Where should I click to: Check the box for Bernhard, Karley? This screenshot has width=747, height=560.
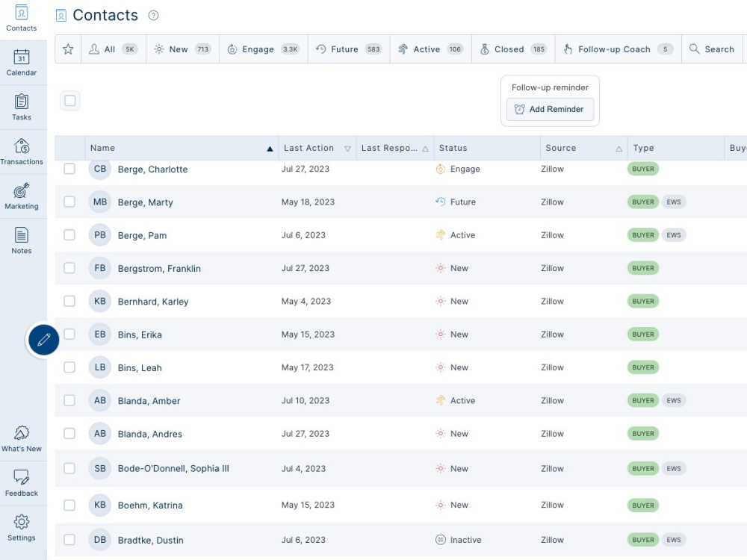point(69,301)
